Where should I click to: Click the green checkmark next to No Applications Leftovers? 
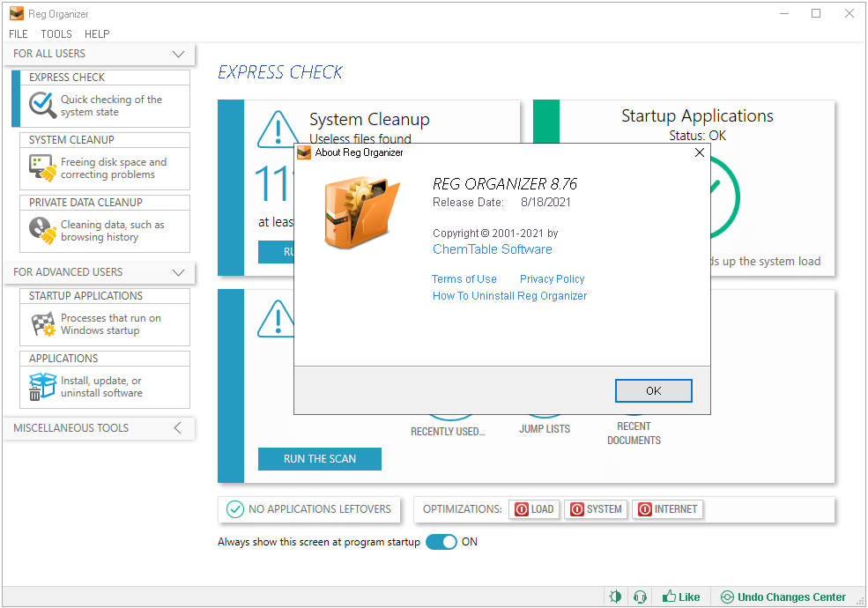pos(235,509)
